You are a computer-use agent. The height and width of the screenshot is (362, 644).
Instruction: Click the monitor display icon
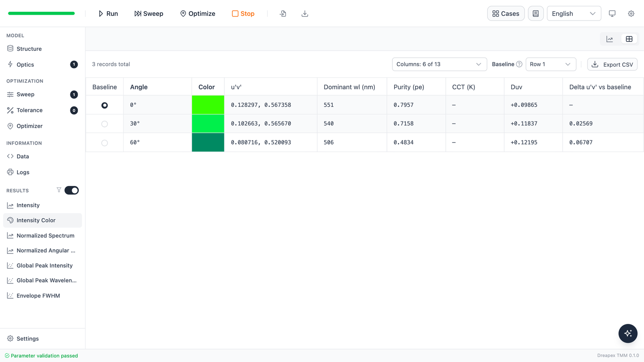click(x=612, y=13)
